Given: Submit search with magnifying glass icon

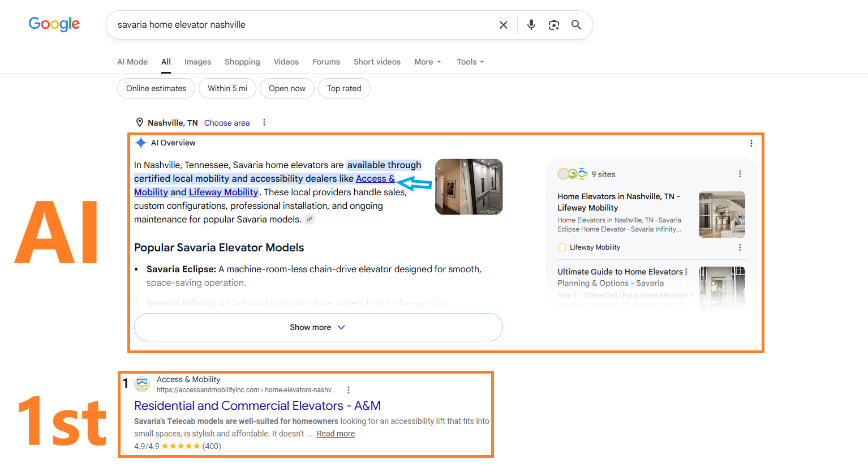Looking at the screenshot, I should (x=576, y=25).
